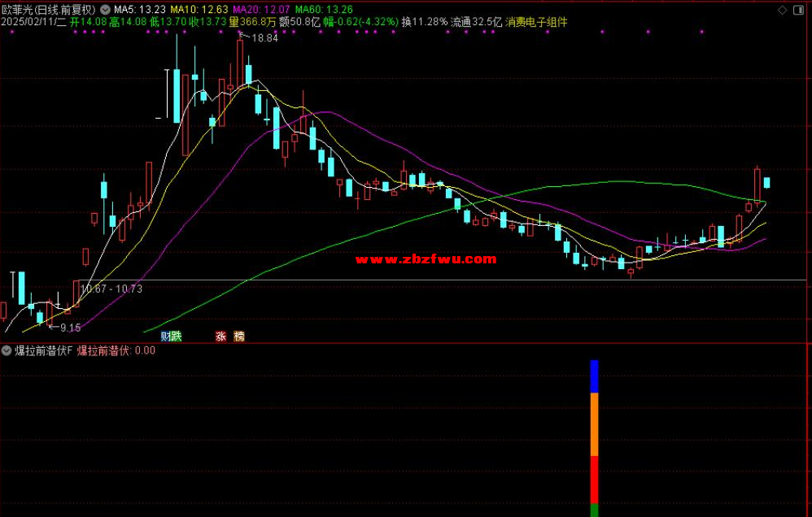Click the close price 收13.73
This screenshot has width=812, height=517.
[x=207, y=22]
